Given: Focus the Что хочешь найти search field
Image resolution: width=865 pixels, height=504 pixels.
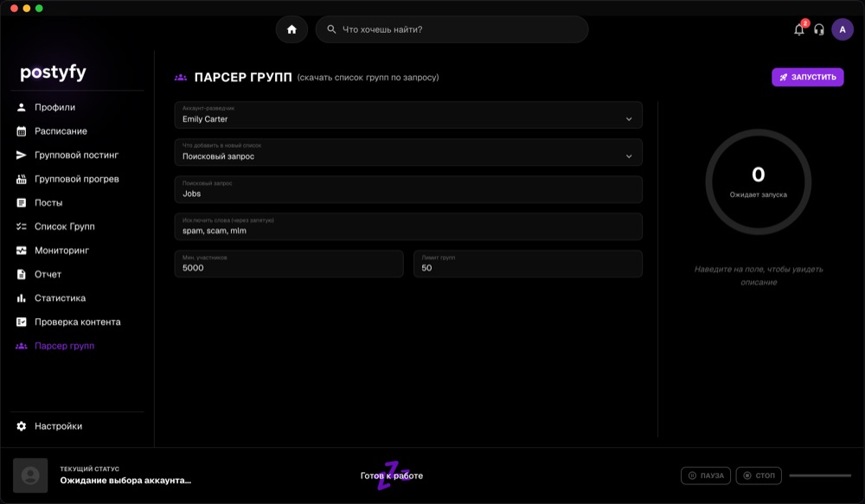Looking at the screenshot, I should click(452, 29).
